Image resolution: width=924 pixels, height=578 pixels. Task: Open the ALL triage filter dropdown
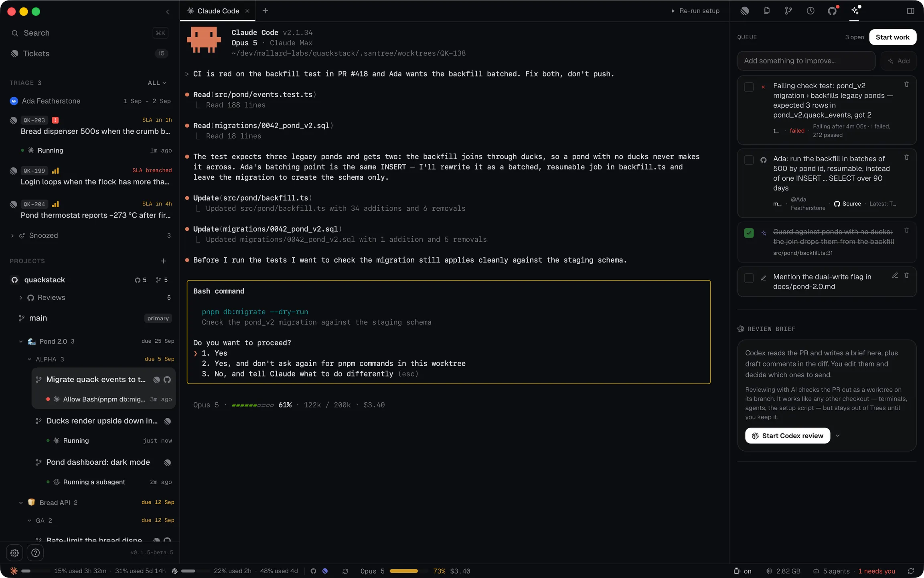pyautogui.click(x=157, y=83)
